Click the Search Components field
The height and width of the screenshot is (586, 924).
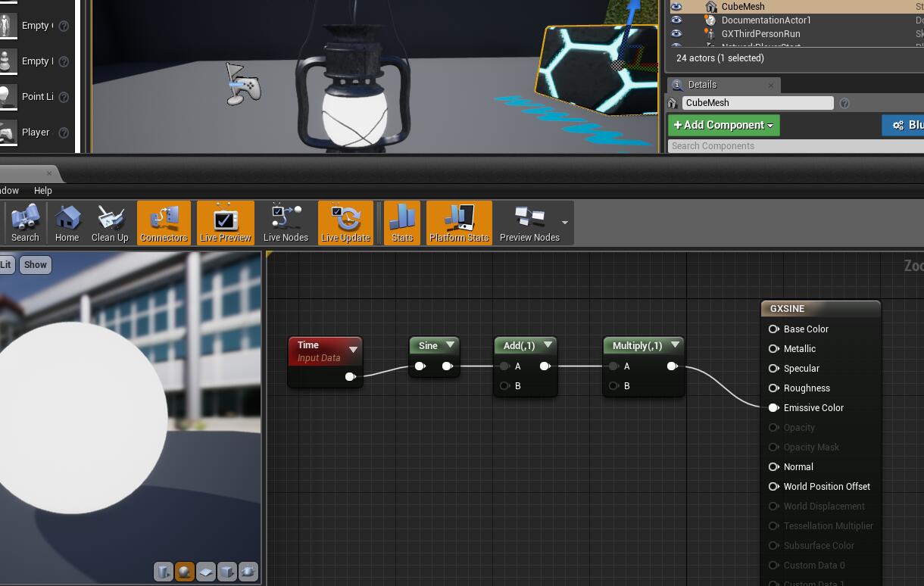coord(795,146)
